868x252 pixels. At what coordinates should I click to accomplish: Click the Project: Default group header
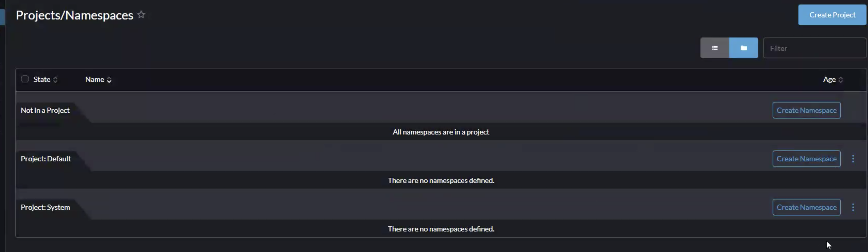pos(46,159)
